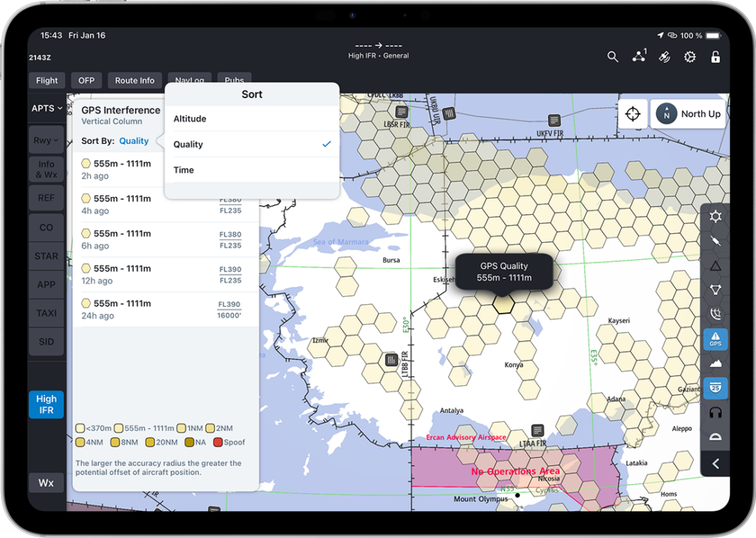Select the 4h ago interference entry
This screenshot has height=538, width=756.
coord(166,204)
